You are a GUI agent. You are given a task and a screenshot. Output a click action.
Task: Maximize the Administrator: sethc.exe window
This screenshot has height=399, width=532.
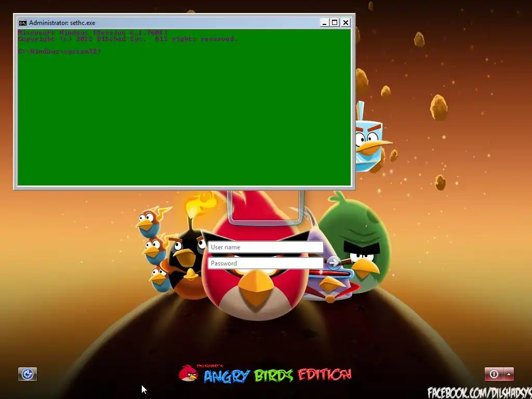[335, 23]
